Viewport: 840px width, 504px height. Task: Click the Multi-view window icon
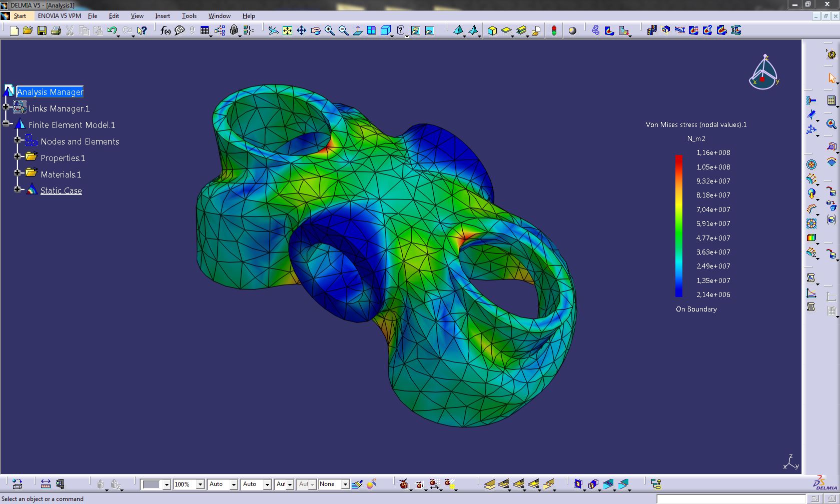[x=371, y=31]
